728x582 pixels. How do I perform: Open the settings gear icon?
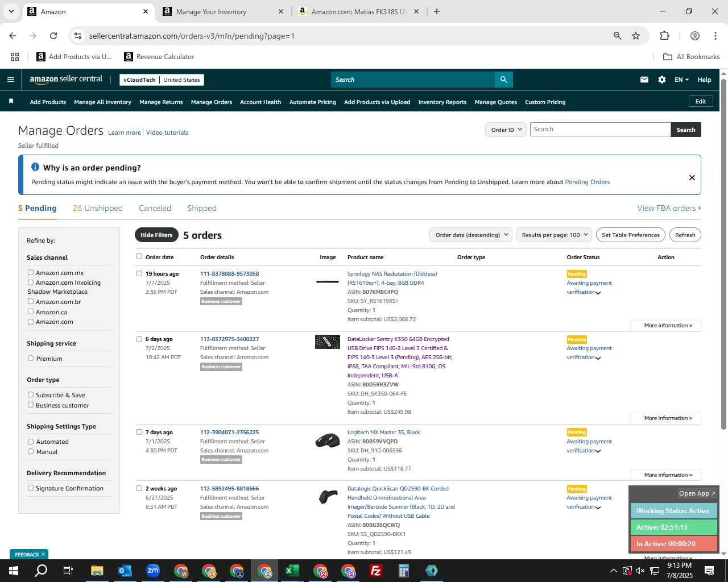click(x=662, y=80)
